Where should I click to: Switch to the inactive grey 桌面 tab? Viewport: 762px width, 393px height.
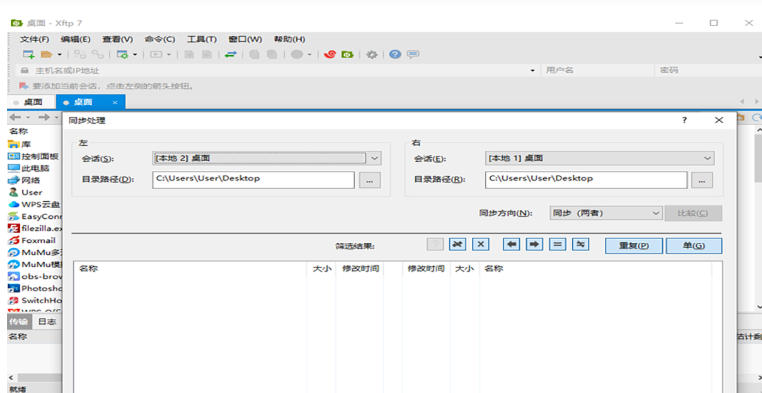32,103
